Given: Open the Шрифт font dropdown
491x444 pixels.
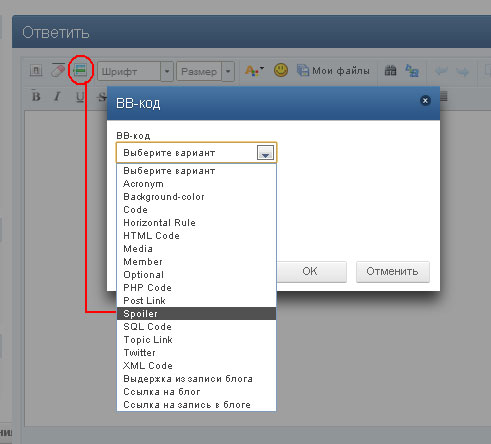Looking at the screenshot, I should pyautogui.click(x=135, y=71).
